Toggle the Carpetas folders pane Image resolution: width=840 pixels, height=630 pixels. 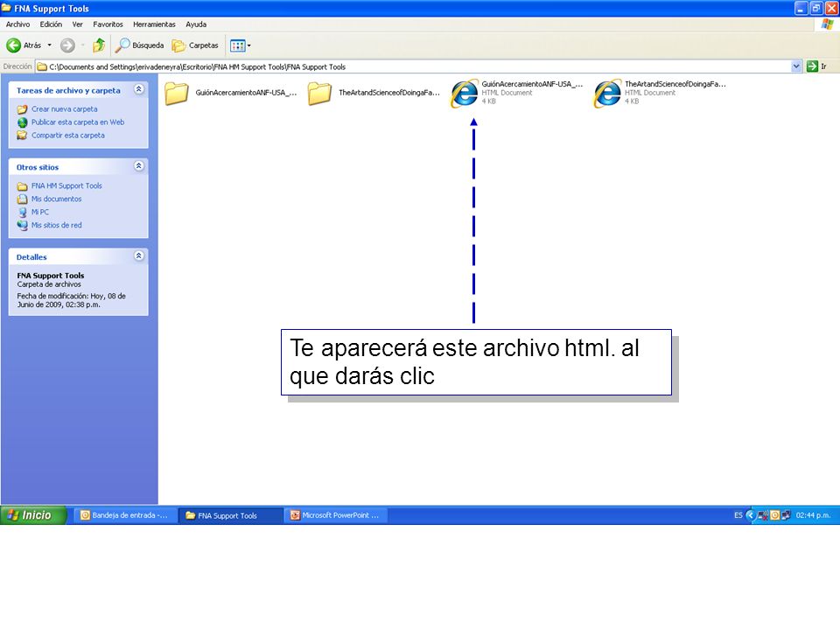tap(195, 45)
